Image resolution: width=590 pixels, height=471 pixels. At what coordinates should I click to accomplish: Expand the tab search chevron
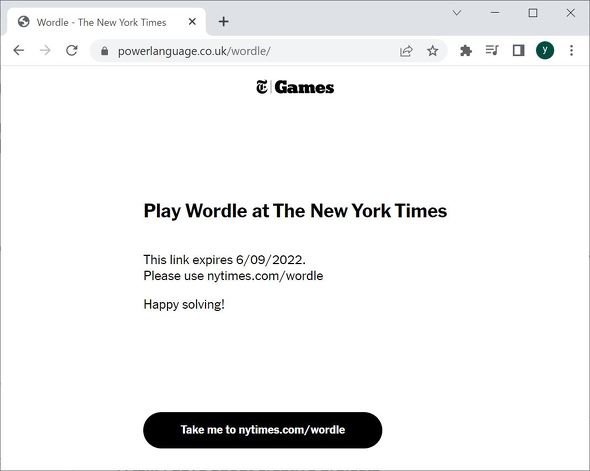tap(457, 13)
